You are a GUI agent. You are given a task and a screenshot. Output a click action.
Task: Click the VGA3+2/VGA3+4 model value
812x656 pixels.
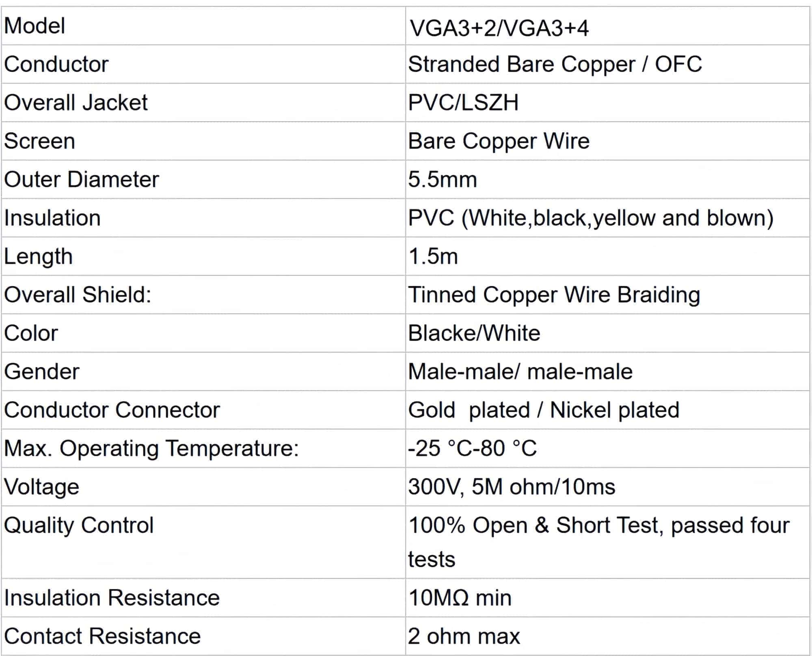499,28
